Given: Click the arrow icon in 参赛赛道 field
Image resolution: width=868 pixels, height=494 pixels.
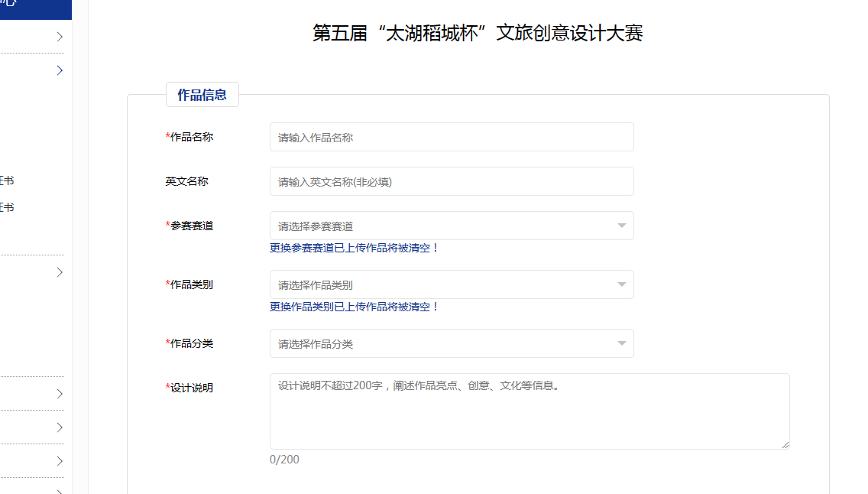Looking at the screenshot, I should click(622, 226).
